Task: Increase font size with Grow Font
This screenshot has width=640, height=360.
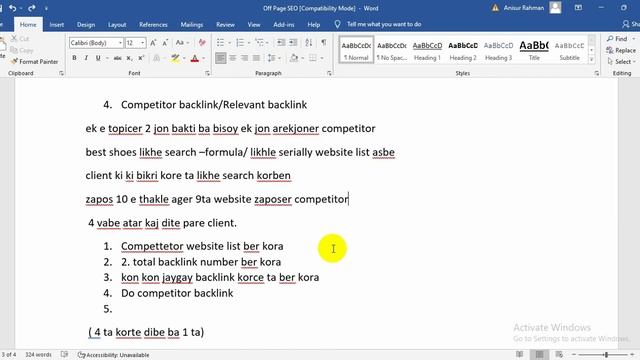Action: pos(153,42)
